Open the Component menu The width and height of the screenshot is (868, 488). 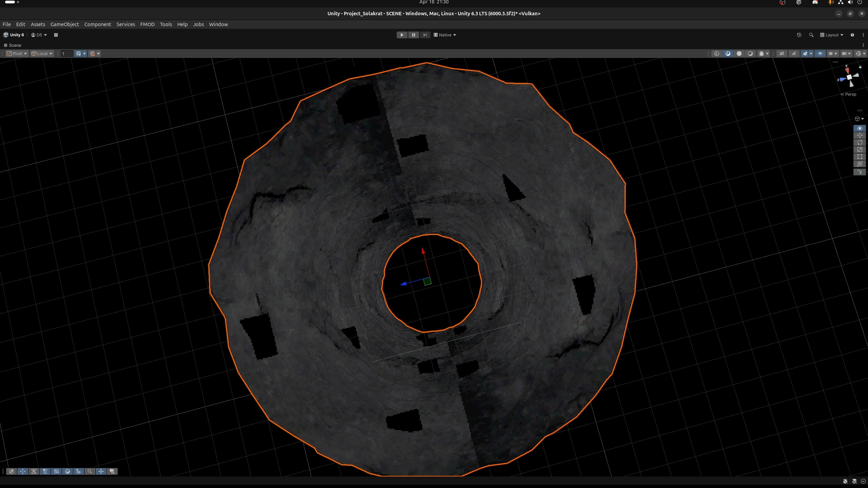(98, 24)
